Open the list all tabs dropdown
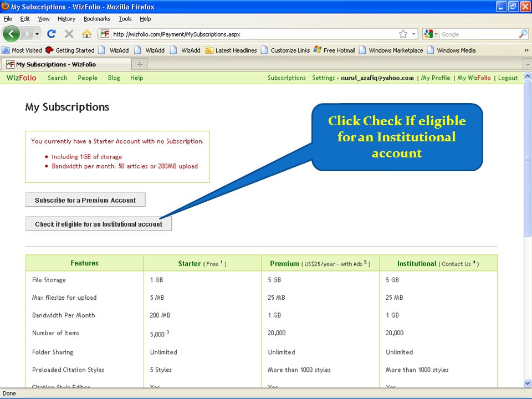The image size is (532, 399). (528, 64)
